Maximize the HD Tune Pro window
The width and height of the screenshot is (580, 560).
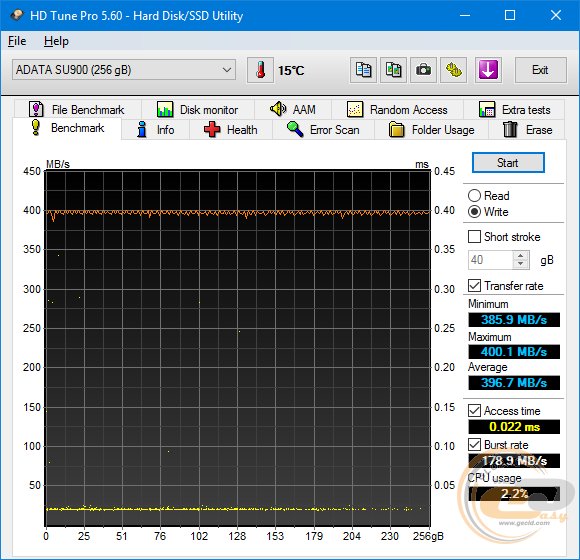tap(510, 15)
